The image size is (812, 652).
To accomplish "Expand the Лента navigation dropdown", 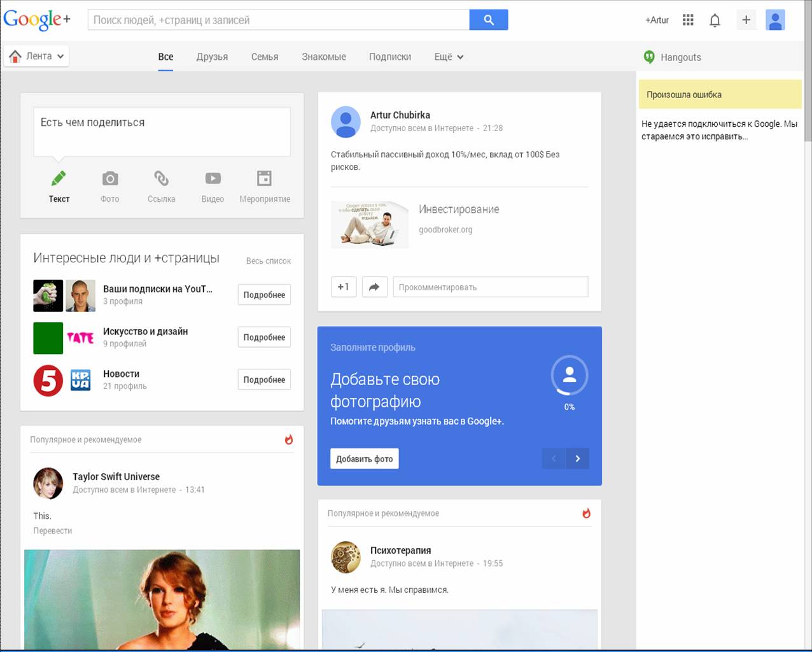I will 37,56.
